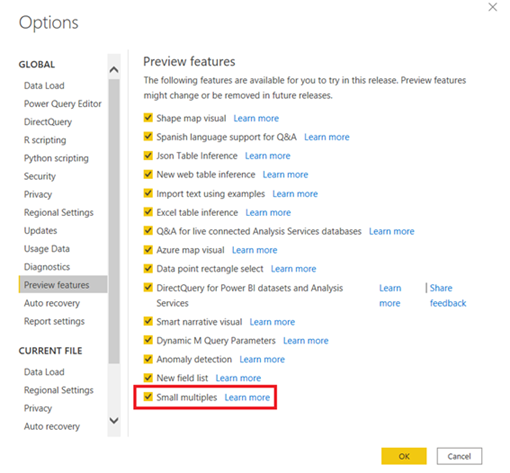Click the Cancel button

coord(459,456)
